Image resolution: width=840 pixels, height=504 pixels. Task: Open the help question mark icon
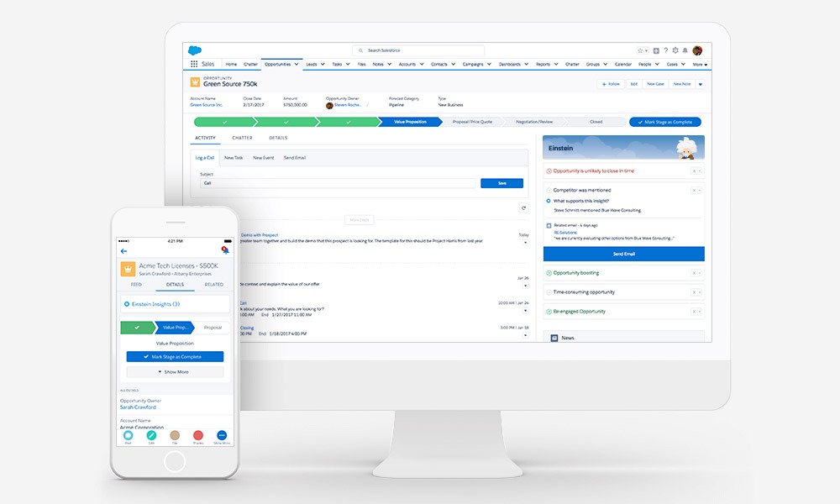666,50
